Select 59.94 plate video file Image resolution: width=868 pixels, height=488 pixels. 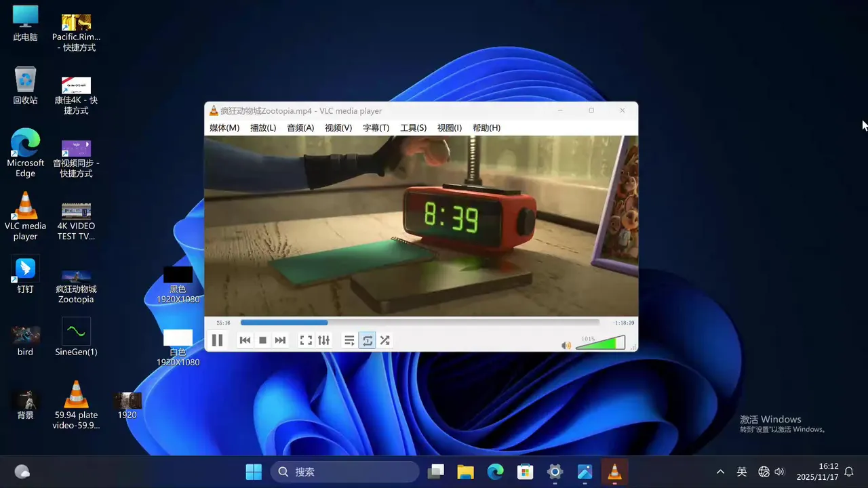point(76,405)
